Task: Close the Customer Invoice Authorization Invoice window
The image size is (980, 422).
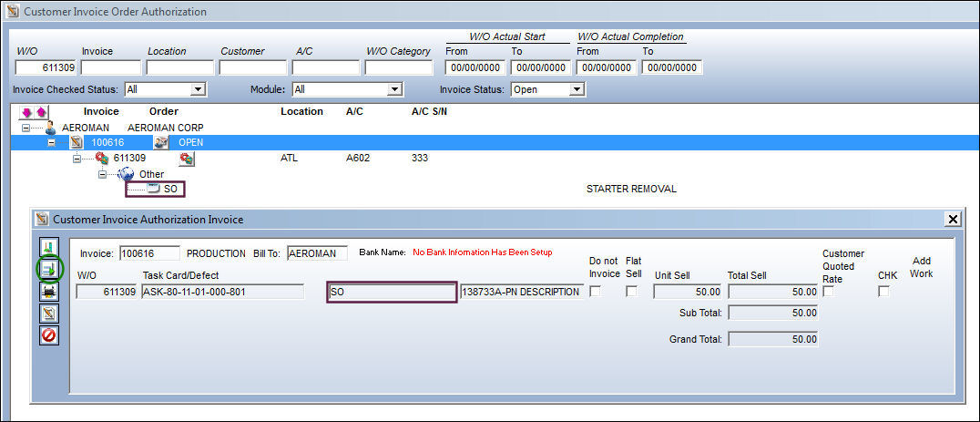Action: (953, 219)
